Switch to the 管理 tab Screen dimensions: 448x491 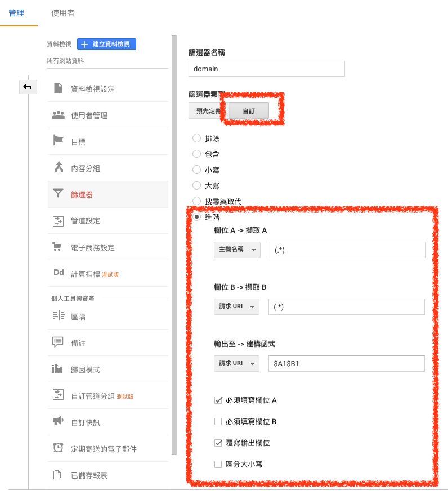16,13
